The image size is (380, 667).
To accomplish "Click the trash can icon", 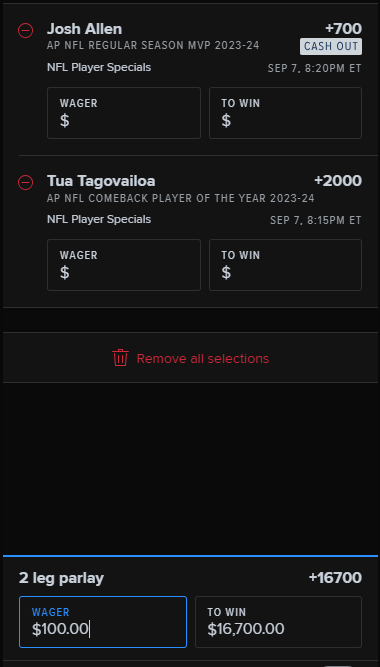I will tap(120, 358).
